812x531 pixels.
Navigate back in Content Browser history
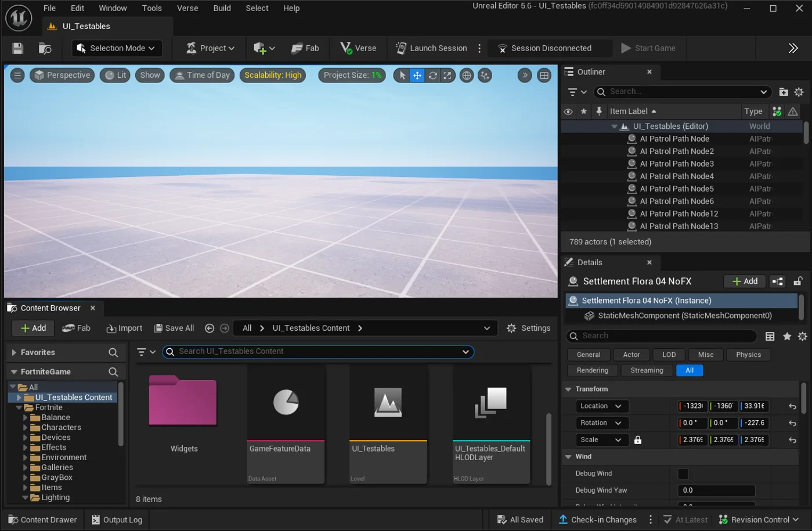210,328
